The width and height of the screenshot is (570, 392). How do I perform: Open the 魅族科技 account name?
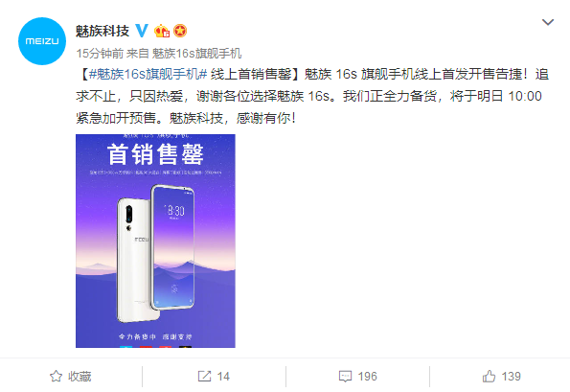pos(103,31)
